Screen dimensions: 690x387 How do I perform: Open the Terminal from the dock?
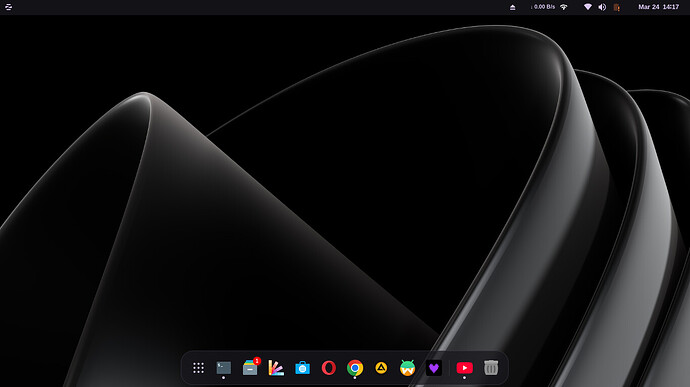224,368
